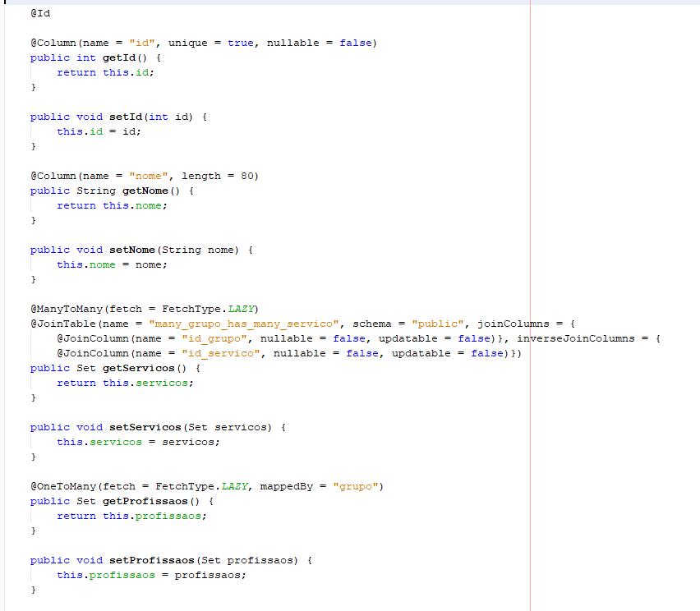
Task: Click the @Id annotation at top
Action: pyautogui.click(x=40, y=13)
